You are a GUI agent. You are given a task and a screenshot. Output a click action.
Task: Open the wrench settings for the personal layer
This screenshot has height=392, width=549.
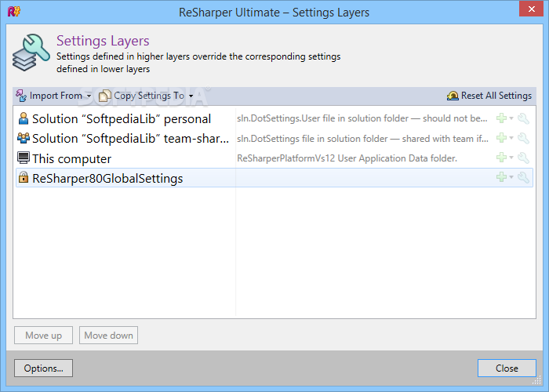(523, 118)
